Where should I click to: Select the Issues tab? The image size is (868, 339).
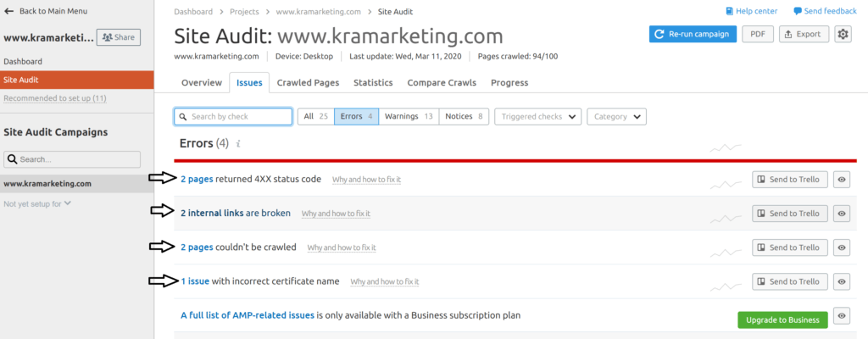coord(249,82)
